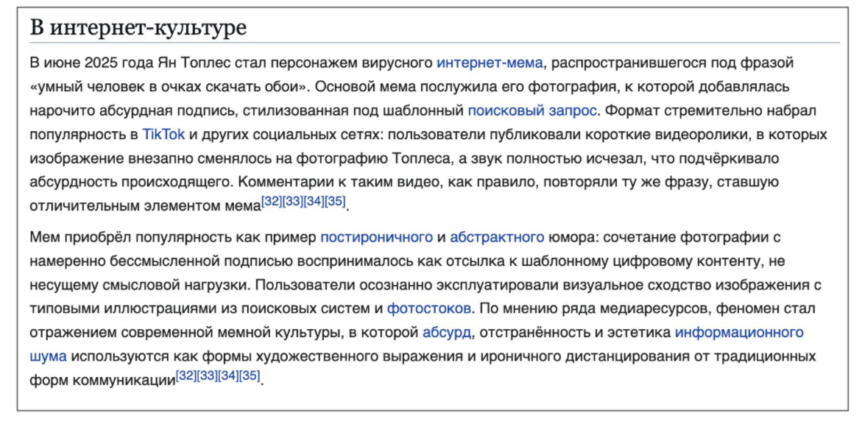Open the абсурд link

click(x=446, y=332)
